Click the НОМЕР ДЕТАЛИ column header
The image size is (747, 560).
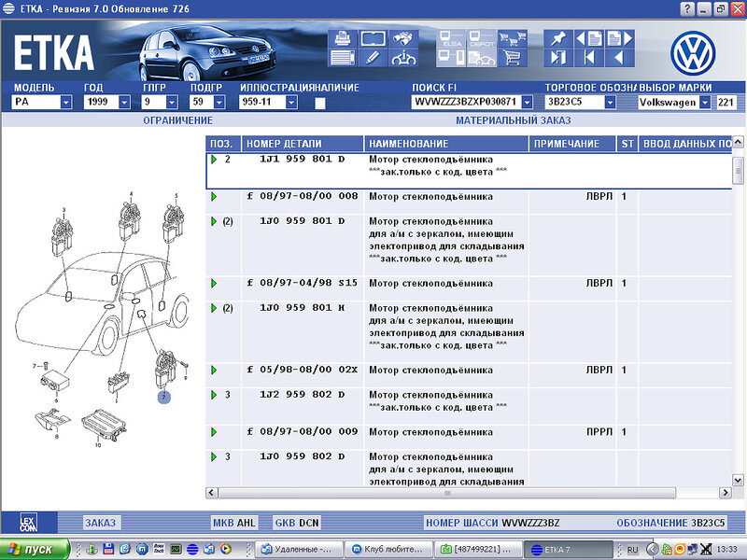click(303, 144)
